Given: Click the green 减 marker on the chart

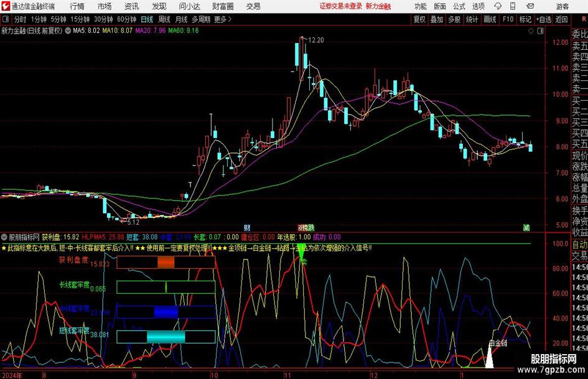Looking at the screenshot, I should [x=526, y=228].
